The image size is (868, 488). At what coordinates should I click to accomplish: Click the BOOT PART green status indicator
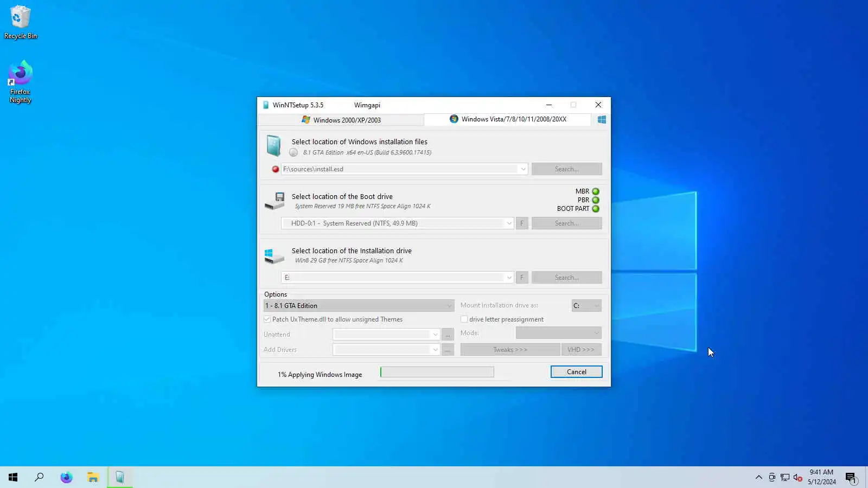(596, 209)
